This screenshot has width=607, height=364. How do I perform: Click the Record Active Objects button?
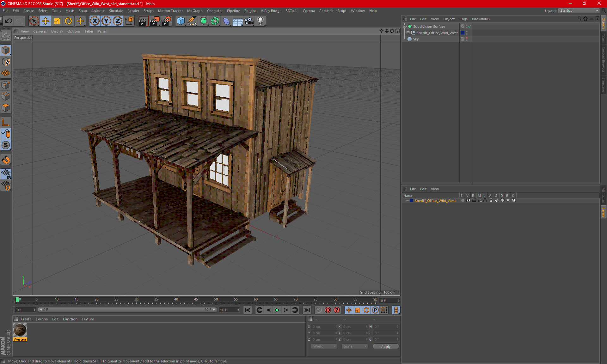pyautogui.click(x=319, y=310)
